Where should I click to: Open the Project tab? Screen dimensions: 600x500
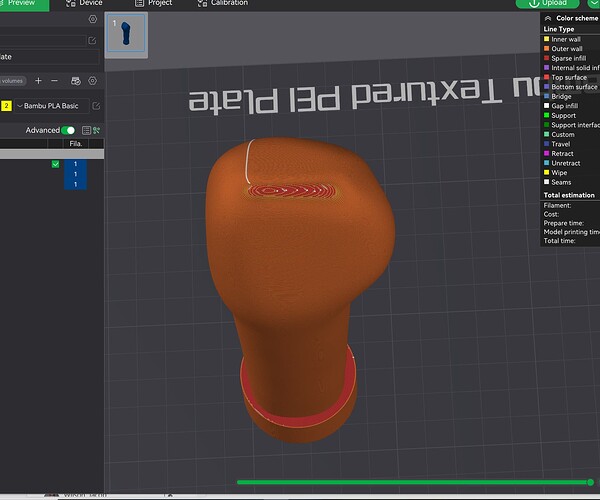point(153,3)
